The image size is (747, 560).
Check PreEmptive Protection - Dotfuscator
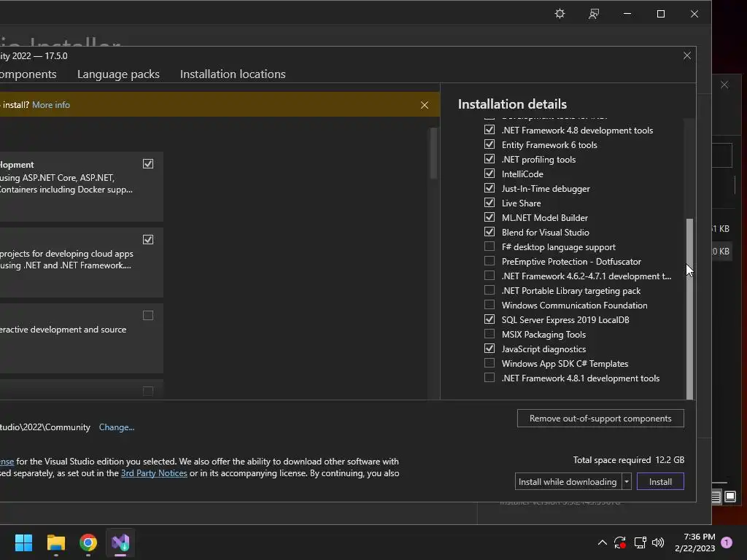(489, 261)
